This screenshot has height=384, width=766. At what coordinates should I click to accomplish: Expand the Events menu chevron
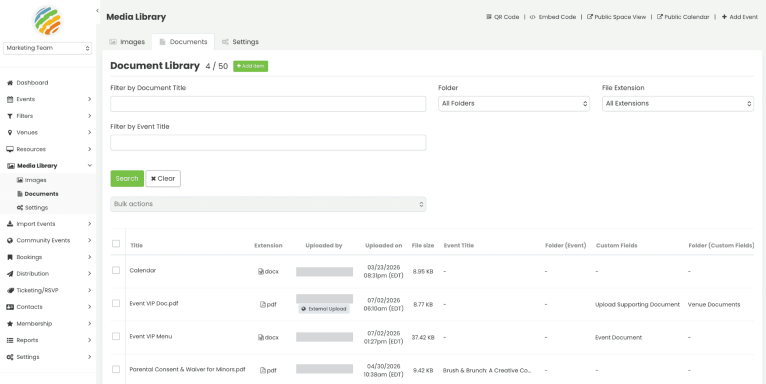(89, 99)
